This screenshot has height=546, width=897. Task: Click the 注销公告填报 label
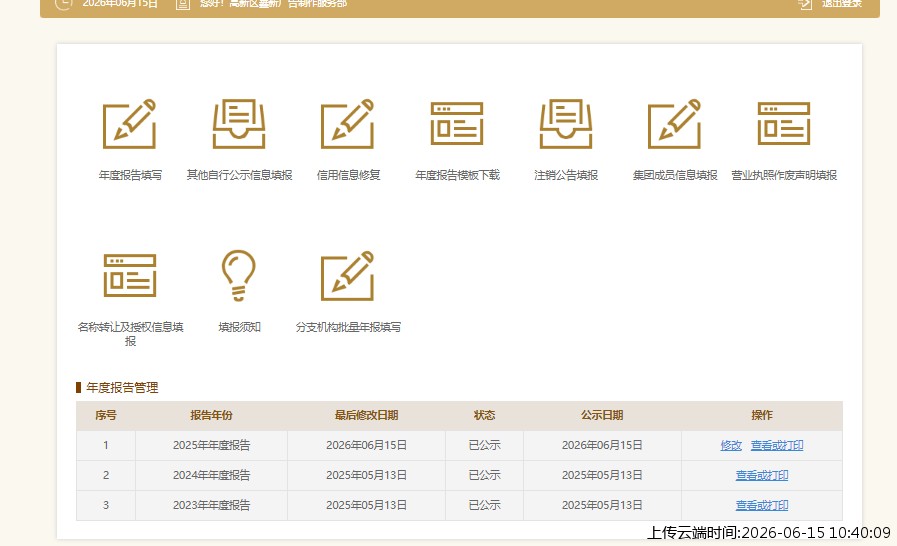[566, 175]
